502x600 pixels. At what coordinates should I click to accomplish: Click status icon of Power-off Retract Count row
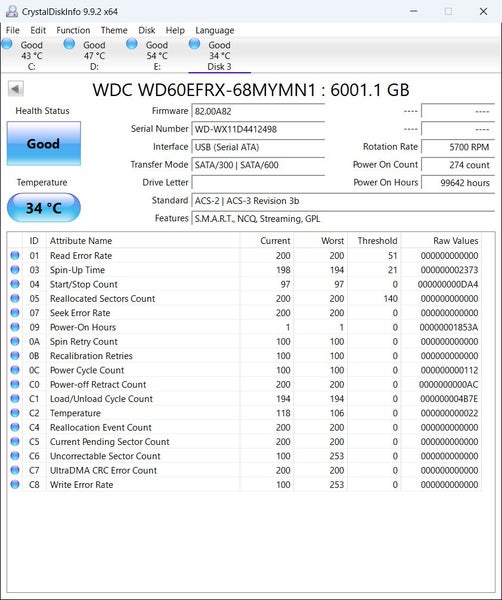click(15, 384)
